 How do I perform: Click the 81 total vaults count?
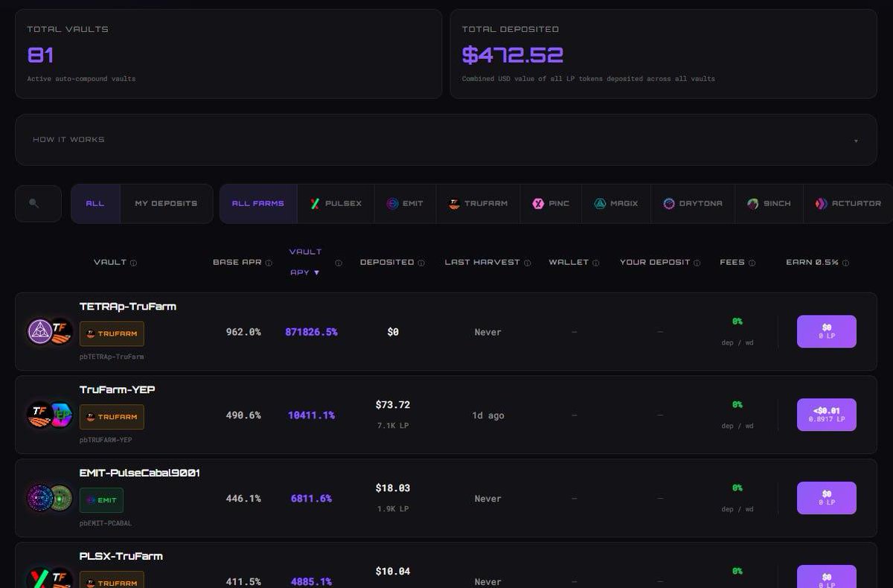tap(40, 54)
